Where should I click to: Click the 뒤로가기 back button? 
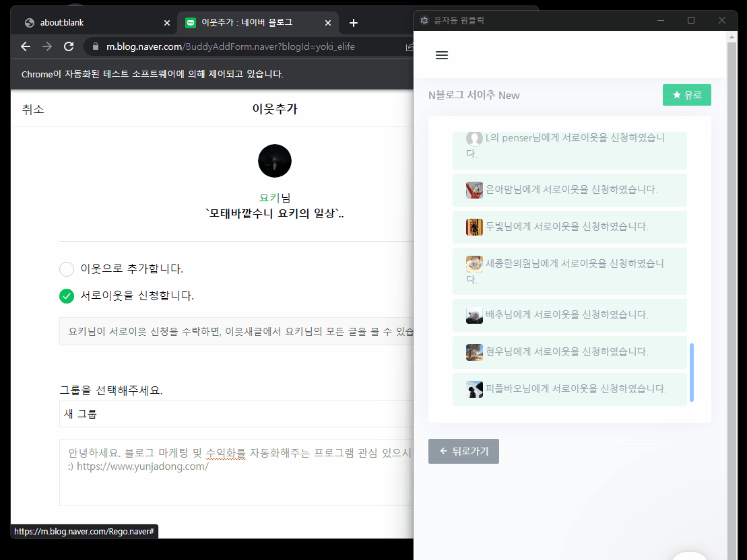coord(463,451)
